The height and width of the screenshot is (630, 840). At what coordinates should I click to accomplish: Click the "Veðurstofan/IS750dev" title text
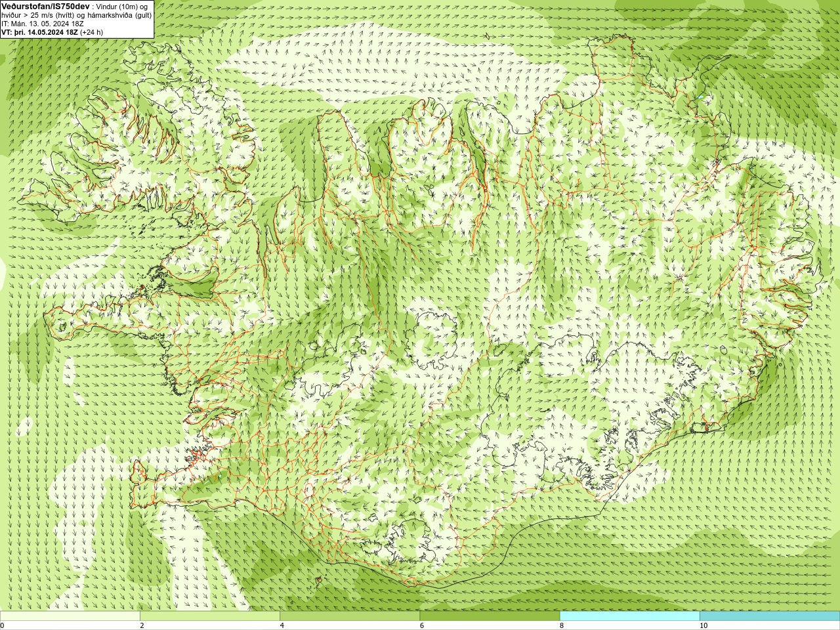point(45,6)
